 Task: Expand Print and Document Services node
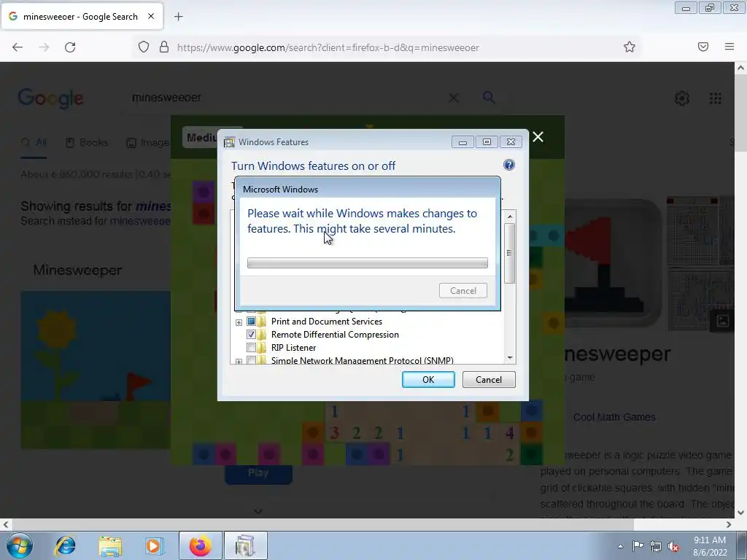pyautogui.click(x=239, y=322)
